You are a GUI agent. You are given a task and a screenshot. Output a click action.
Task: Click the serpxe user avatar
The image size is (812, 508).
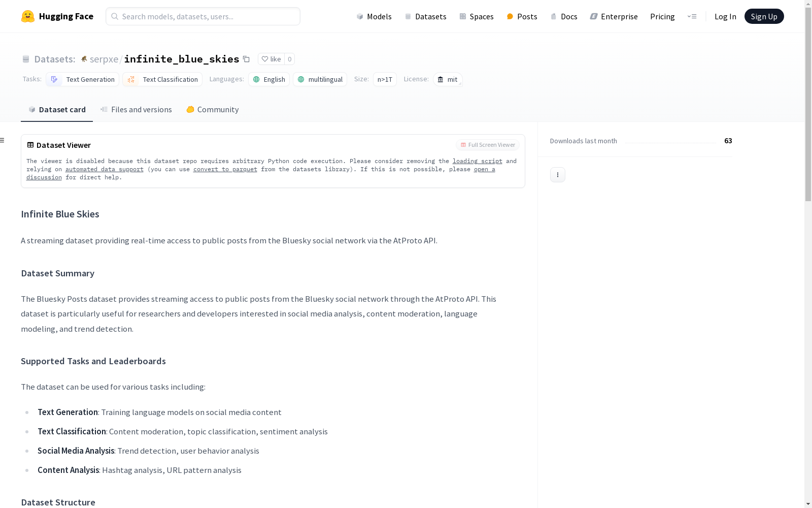(x=84, y=59)
